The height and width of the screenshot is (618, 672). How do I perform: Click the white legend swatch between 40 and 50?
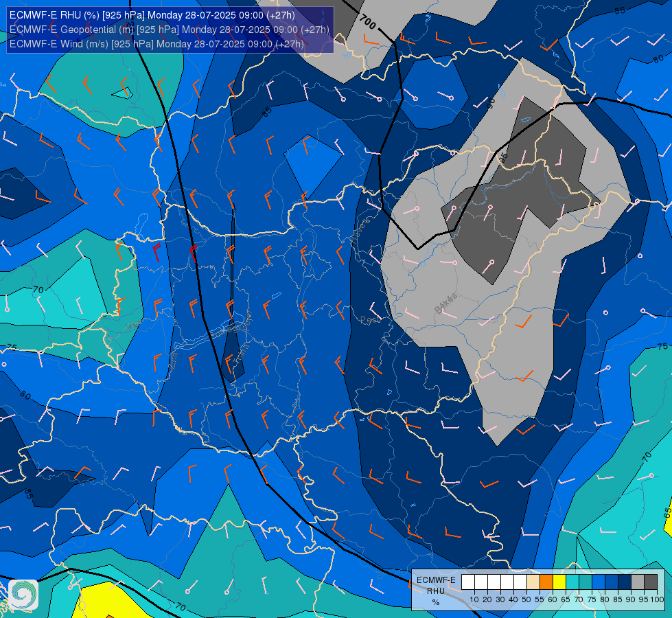tap(520, 582)
